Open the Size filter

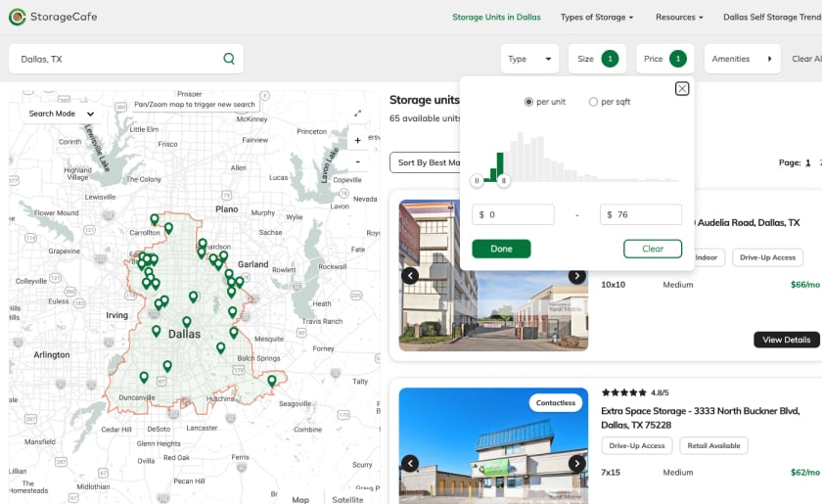(x=597, y=59)
